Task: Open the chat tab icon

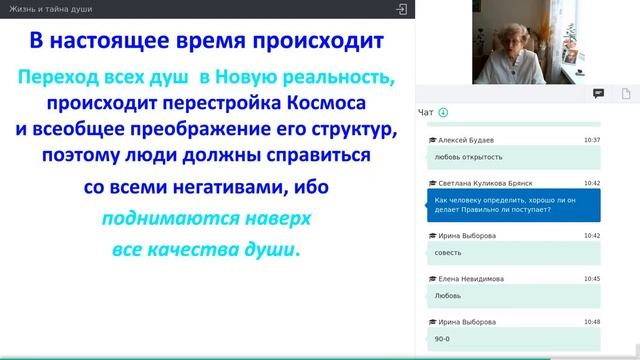Action: (x=598, y=93)
